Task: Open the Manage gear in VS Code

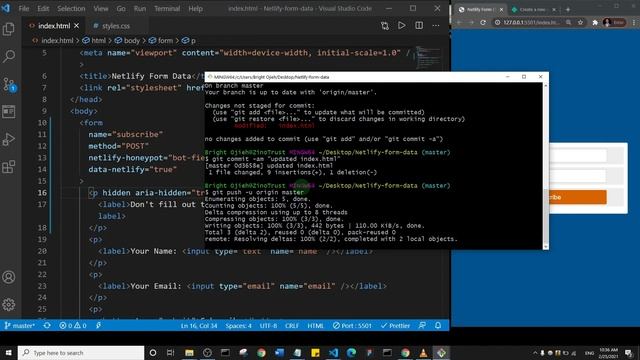Action: (x=9, y=304)
